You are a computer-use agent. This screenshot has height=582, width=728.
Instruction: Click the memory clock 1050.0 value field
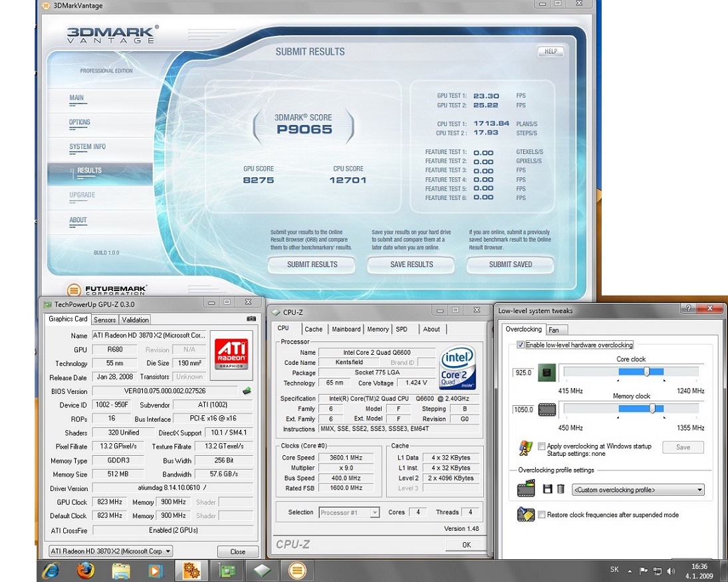[523, 409]
